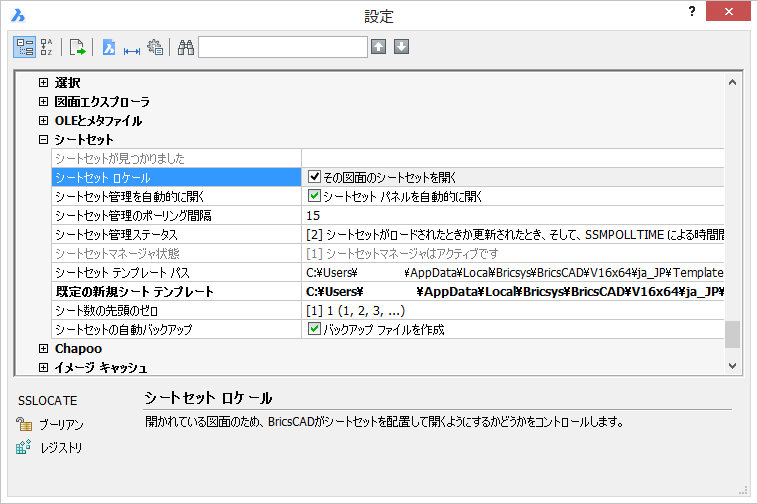Click the vertical scrollbar thumb
757x504 pixels.
tap(732, 334)
